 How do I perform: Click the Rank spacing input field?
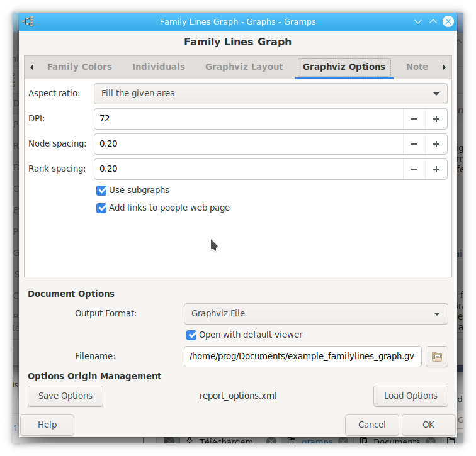(x=249, y=169)
